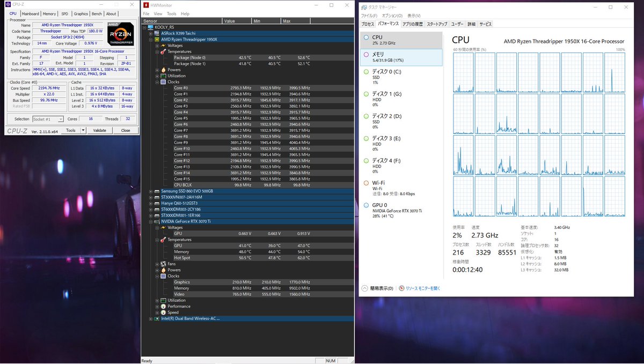This screenshot has height=364, width=644.
Task: Click the Tools button in CPU-Z
Action: (71, 130)
